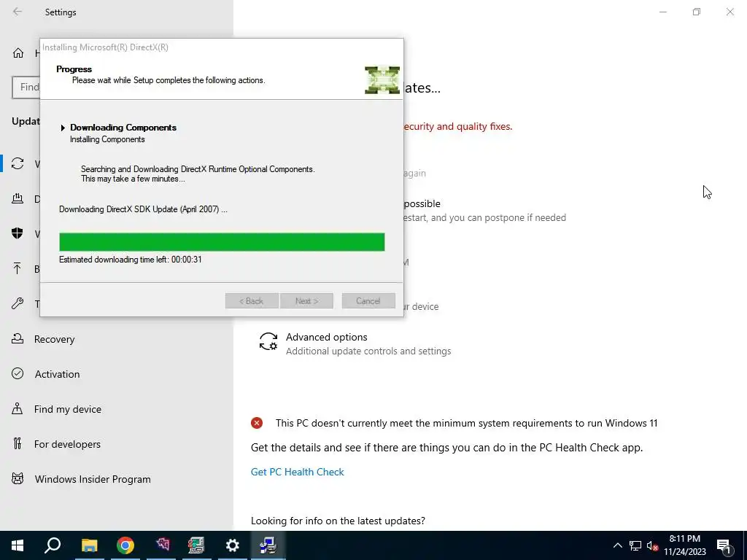Open Windows Insider Program page

pos(93,479)
